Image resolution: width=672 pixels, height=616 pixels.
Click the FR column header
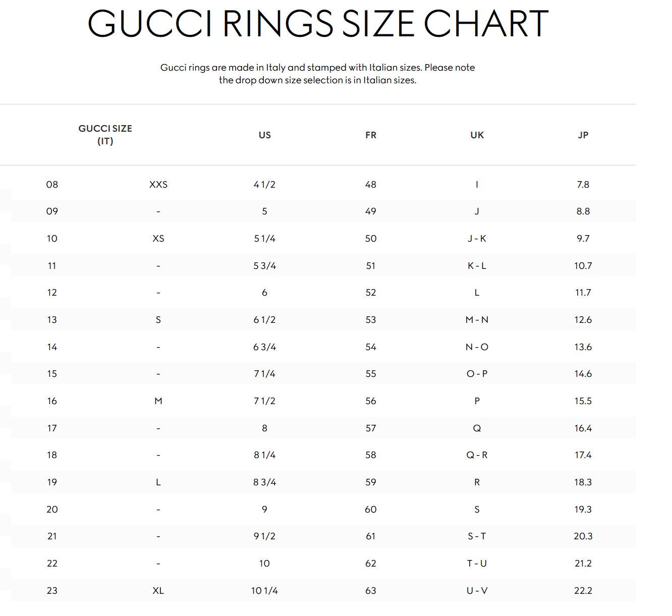point(371,135)
